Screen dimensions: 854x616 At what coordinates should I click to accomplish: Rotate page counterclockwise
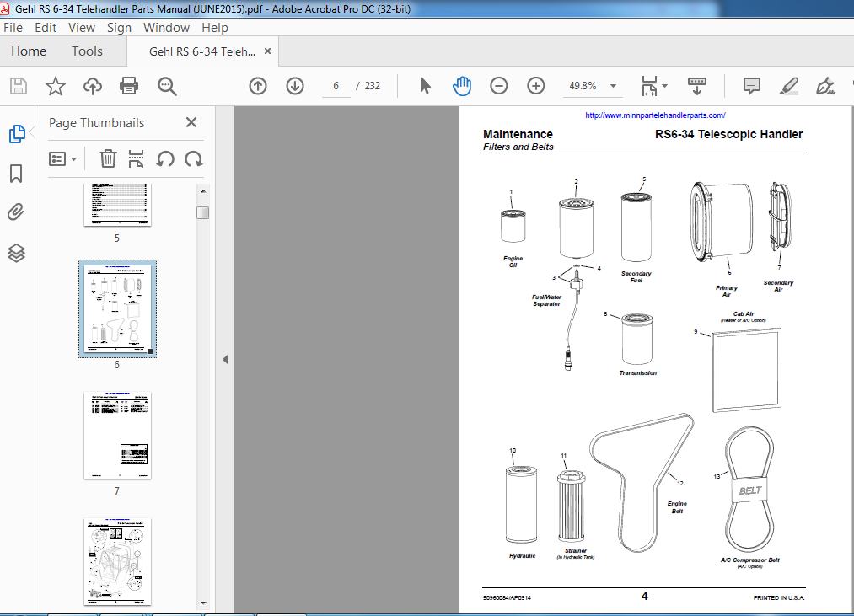click(165, 159)
